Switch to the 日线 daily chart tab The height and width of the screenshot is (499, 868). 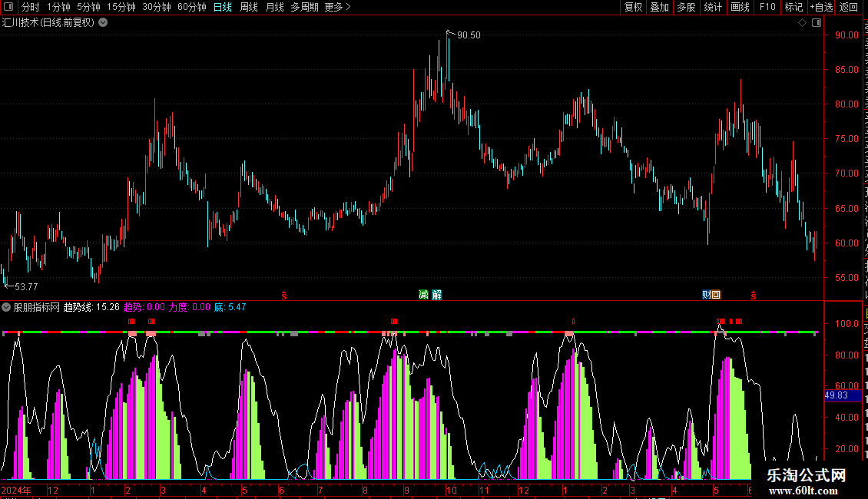(x=223, y=7)
